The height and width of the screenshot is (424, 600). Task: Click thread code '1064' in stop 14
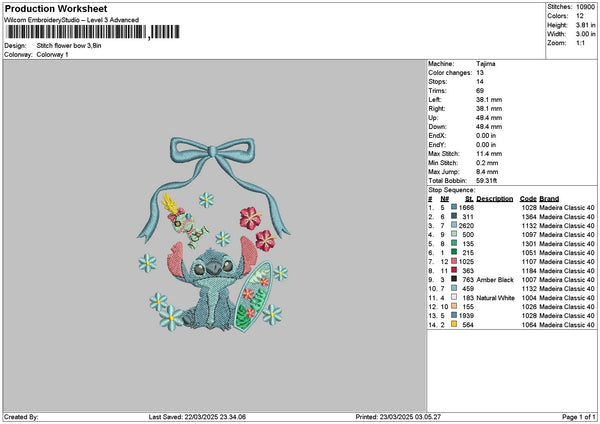(529, 325)
